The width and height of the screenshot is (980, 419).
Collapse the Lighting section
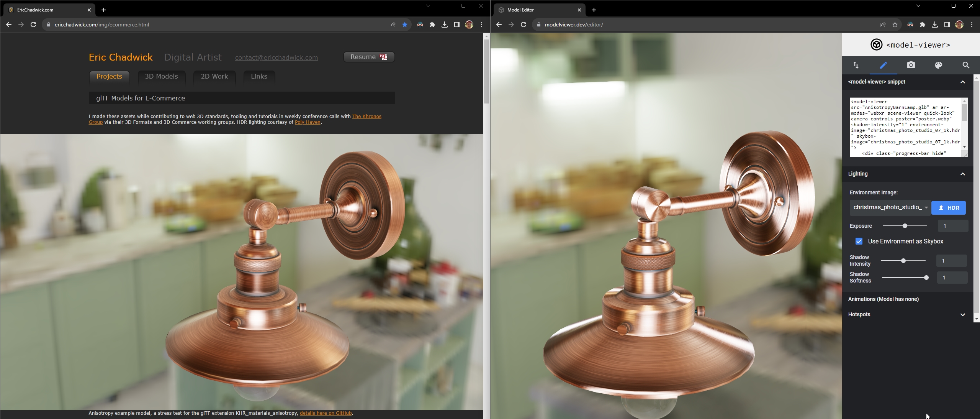[962, 174]
